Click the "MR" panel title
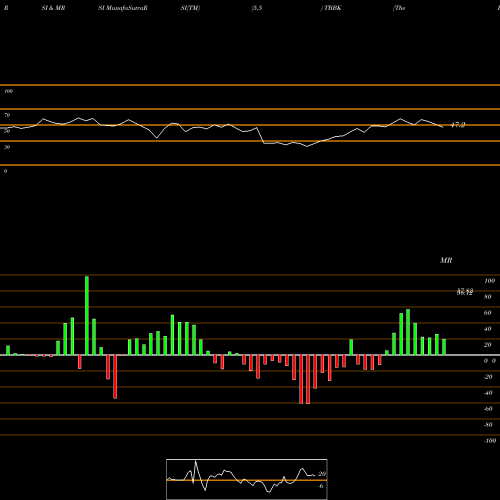This screenshot has height=500, width=500. click(446, 260)
